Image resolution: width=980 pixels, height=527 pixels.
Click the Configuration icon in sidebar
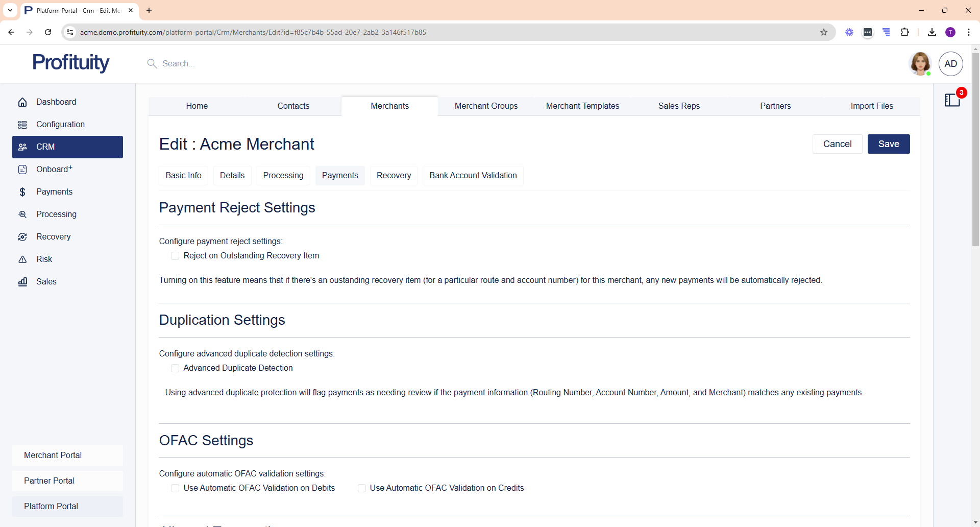22,125
